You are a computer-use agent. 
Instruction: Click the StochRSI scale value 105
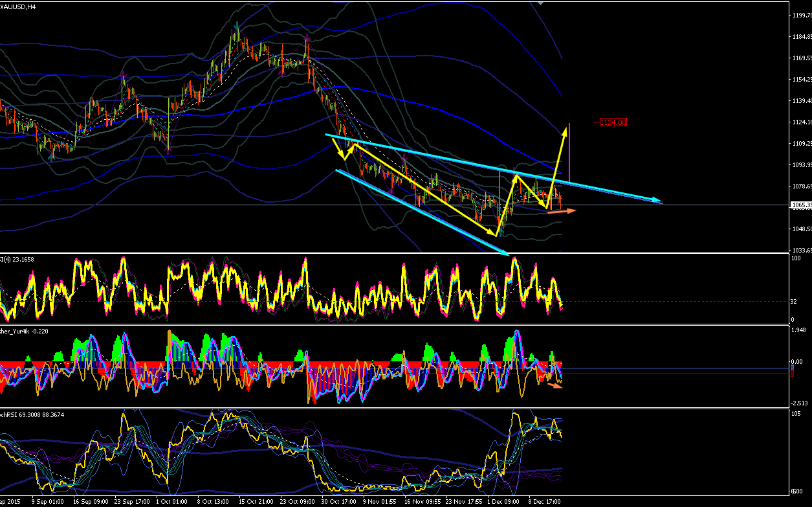coord(797,414)
